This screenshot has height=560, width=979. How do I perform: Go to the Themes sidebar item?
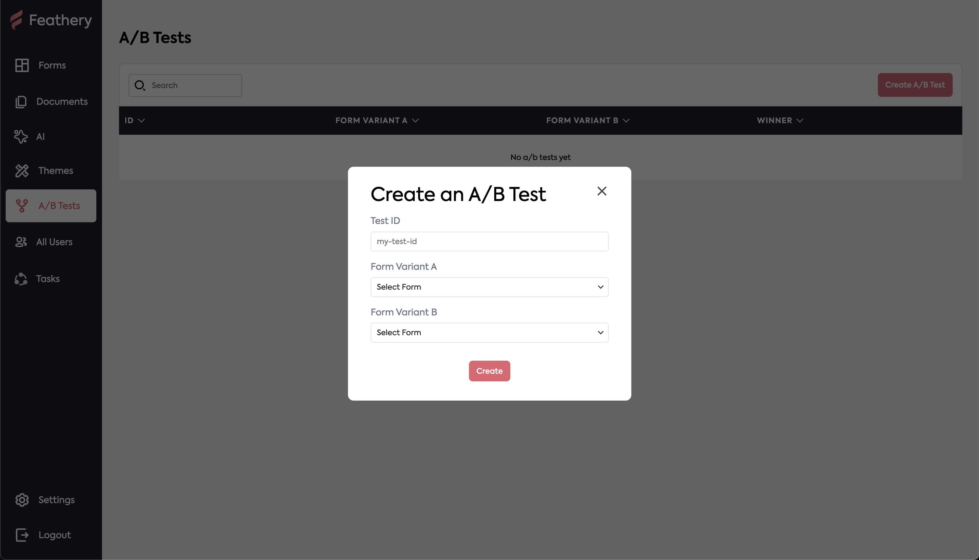pos(56,171)
